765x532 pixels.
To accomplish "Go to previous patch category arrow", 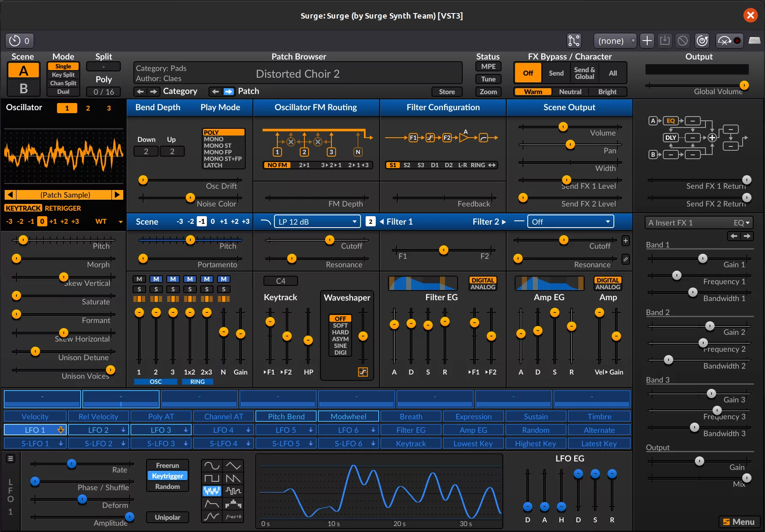I will 141,91.
